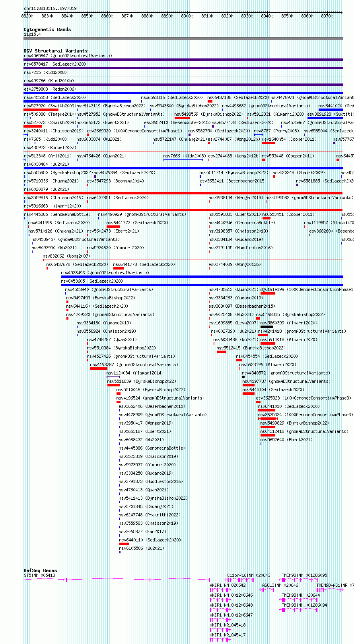Click the nsv435923 (Korbel2007) label
The image size is (354, 644).
tap(50, 147)
